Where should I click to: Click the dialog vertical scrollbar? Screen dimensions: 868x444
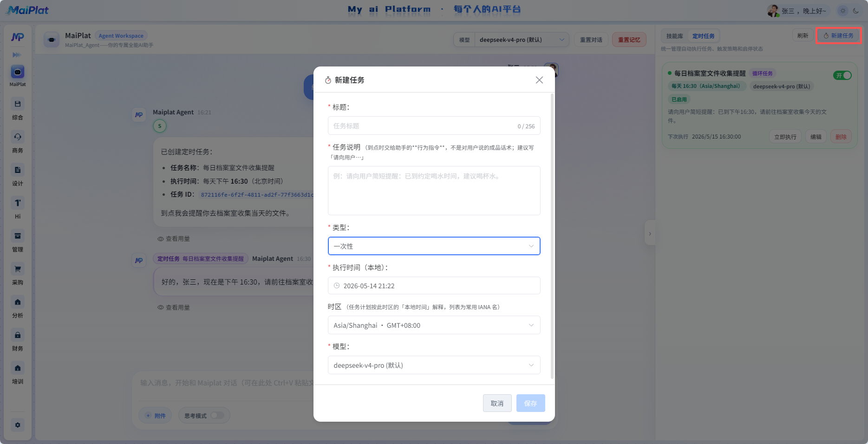[x=552, y=236]
